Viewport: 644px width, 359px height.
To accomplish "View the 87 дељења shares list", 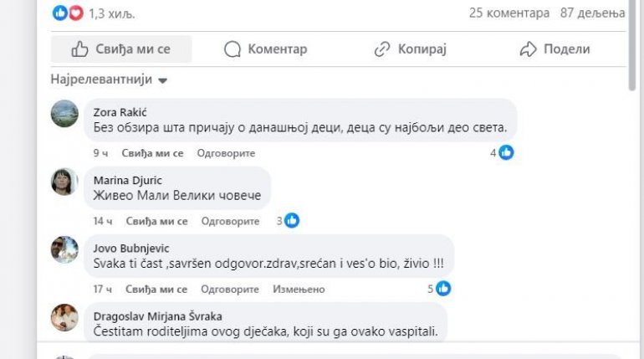I will [x=595, y=13].
